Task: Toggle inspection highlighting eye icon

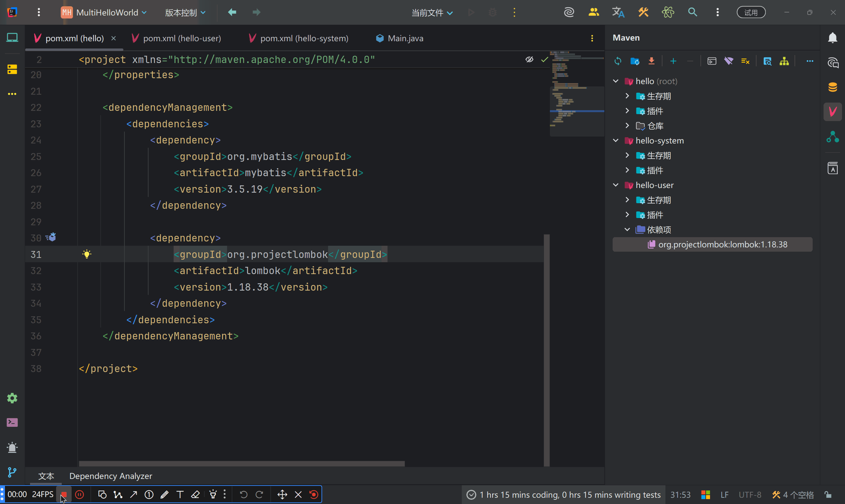Action: pyautogui.click(x=529, y=60)
